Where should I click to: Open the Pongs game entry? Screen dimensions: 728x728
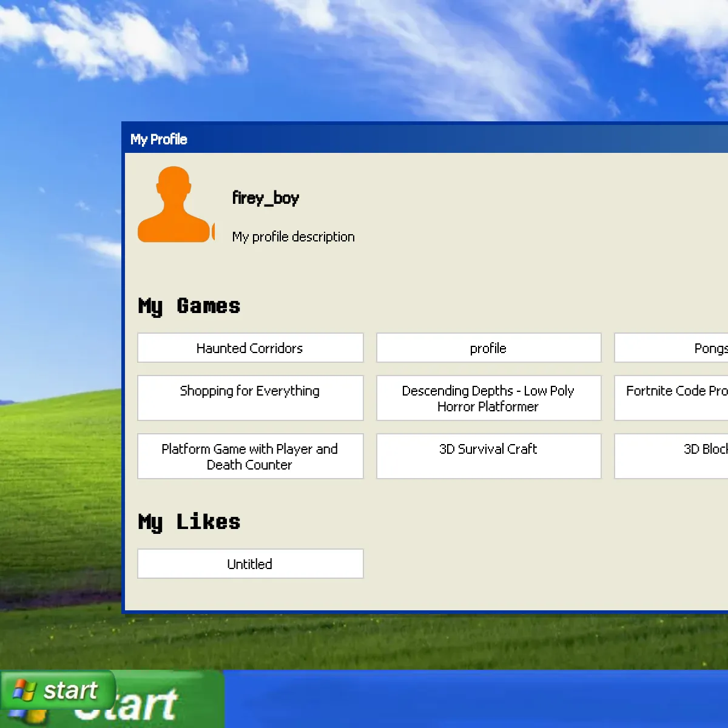pos(672,348)
